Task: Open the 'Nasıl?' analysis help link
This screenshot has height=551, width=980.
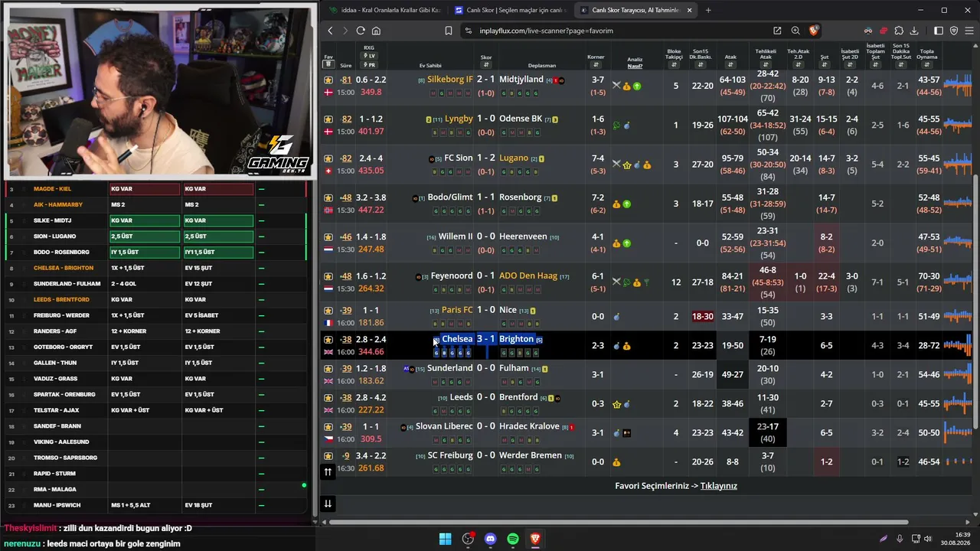Action: (x=635, y=66)
